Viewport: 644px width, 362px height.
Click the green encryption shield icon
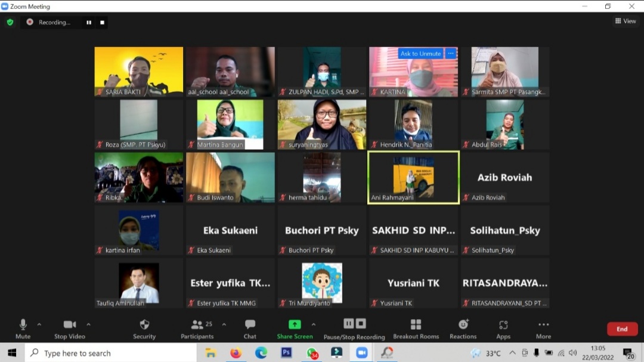tap(10, 22)
